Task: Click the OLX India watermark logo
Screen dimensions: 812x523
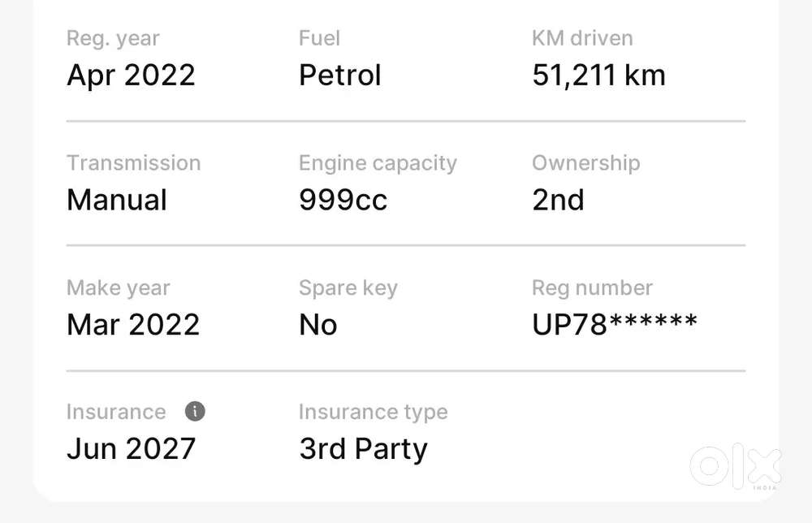Action: 736,467
